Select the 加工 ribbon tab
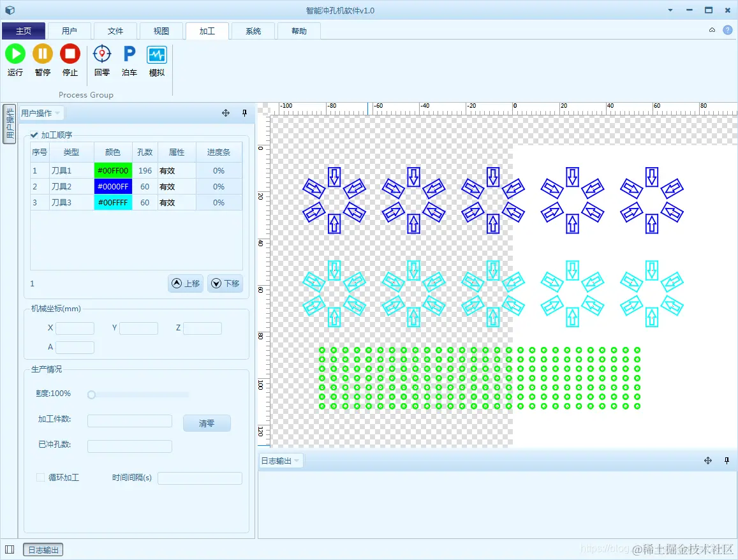738x560 pixels. point(207,31)
